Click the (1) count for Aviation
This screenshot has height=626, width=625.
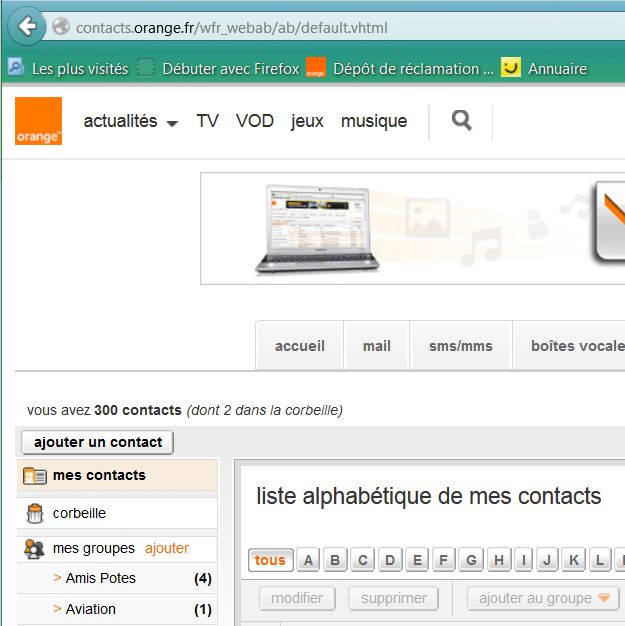pyautogui.click(x=203, y=610)
